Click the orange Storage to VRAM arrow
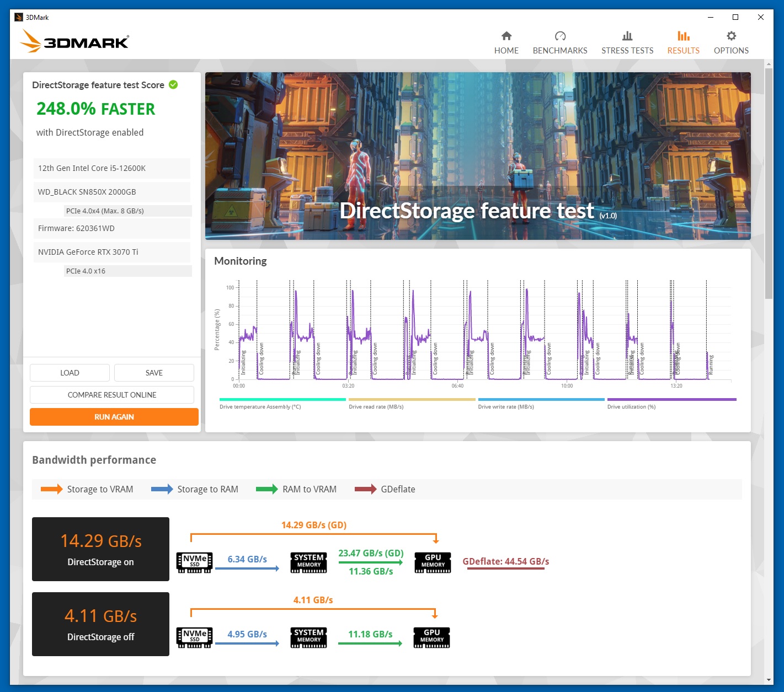Screen dimensions: 784x692 [52, 489]
